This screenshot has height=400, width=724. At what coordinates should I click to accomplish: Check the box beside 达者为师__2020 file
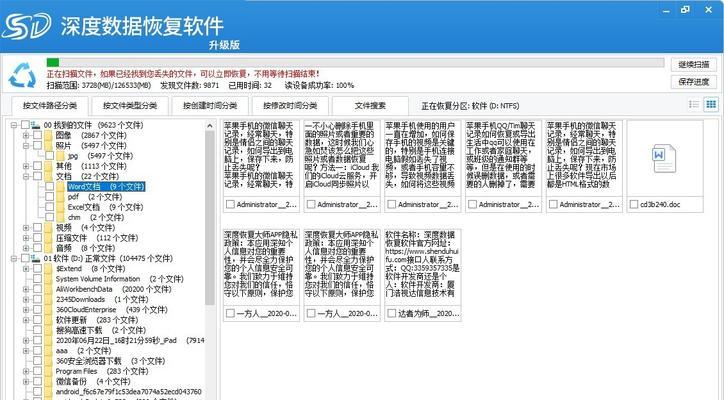(392, 313)
